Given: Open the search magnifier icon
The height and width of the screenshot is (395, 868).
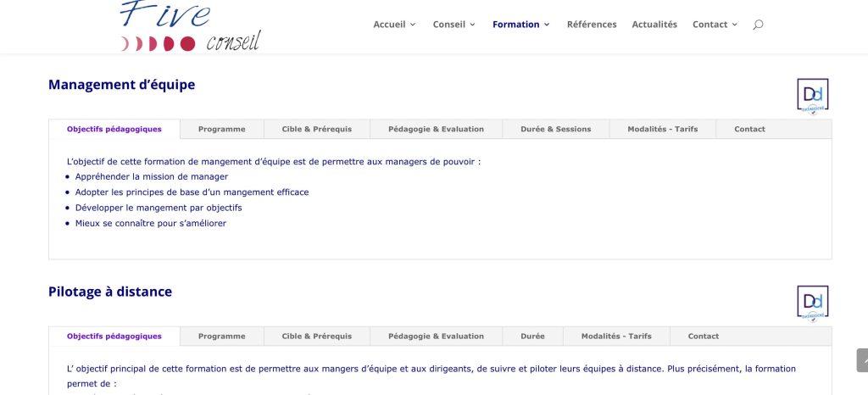Looking at the screenshot, I should 758,25.
